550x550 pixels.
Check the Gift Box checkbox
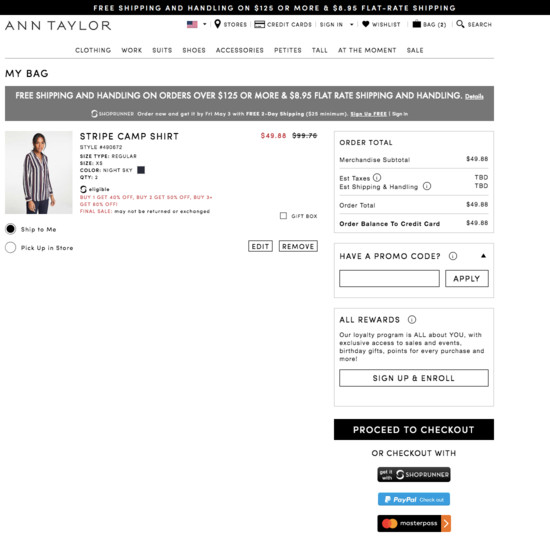pos(283,215)
